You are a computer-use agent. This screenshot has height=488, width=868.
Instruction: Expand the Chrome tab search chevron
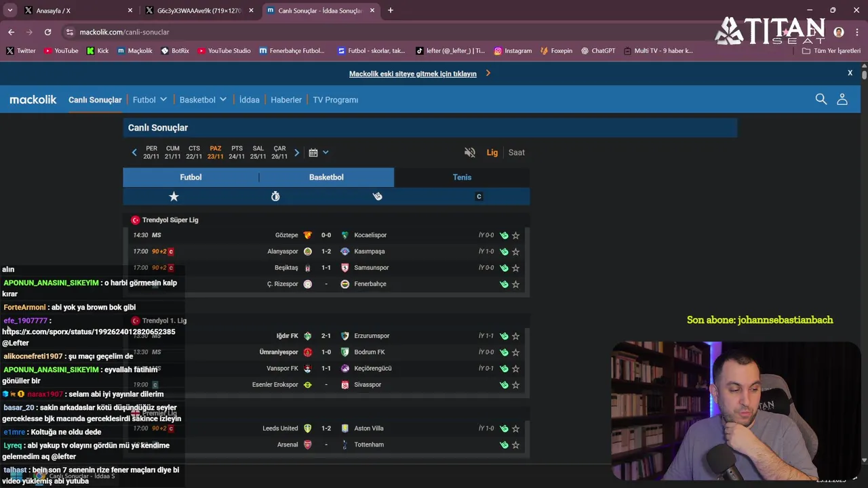click(9, 10)
